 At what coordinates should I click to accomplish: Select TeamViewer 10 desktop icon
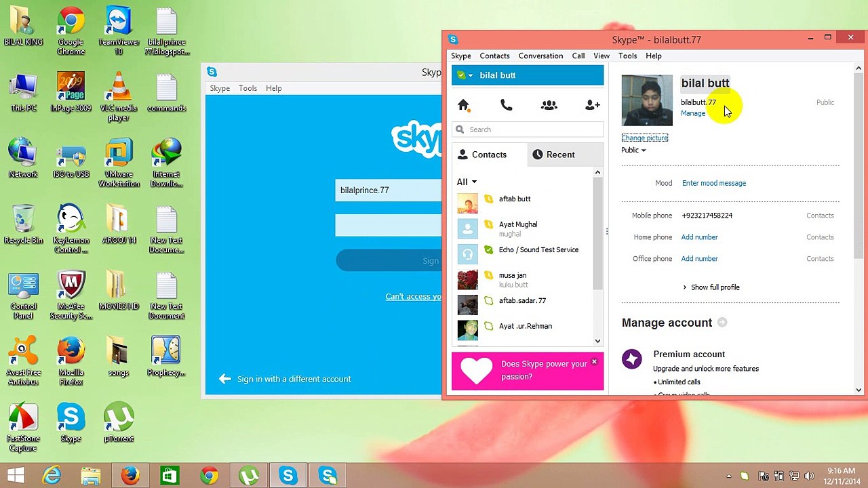[118, 32]
